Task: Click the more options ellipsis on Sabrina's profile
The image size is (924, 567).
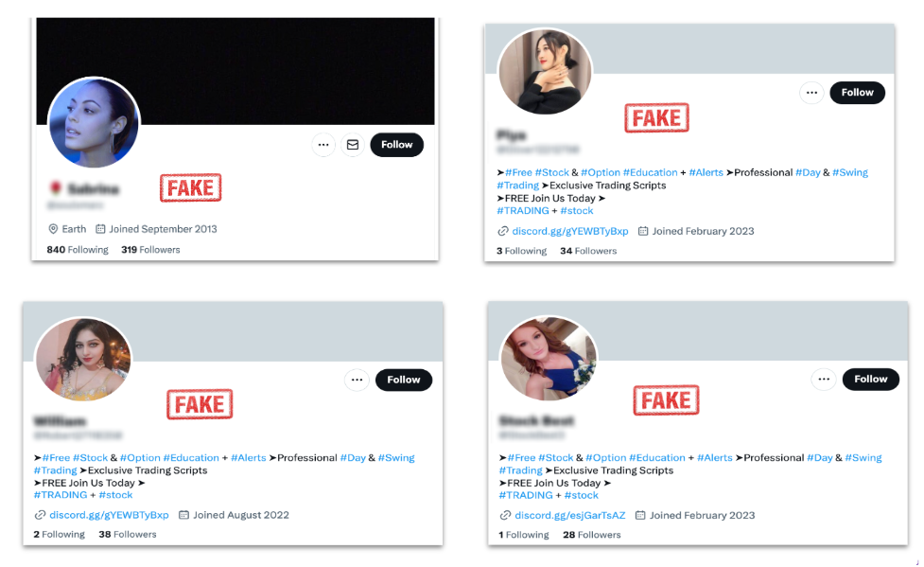Action: 323,144
